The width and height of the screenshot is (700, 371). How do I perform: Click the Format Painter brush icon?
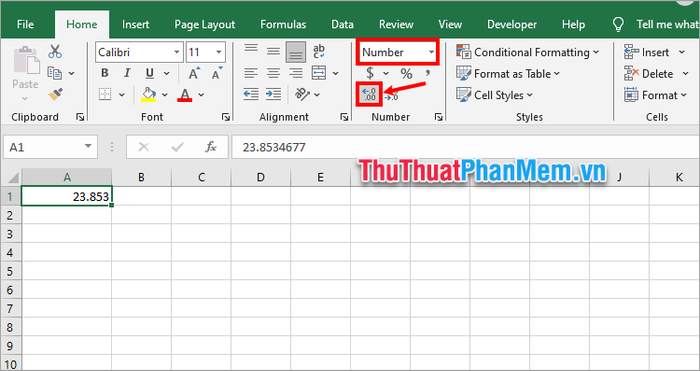click(x=55, y=94)
